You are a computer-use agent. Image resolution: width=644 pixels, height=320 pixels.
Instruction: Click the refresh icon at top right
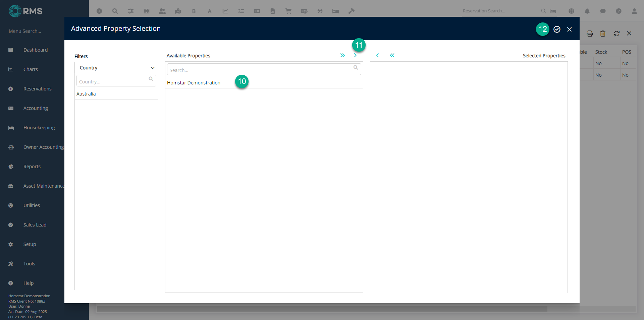coord(616,34)
